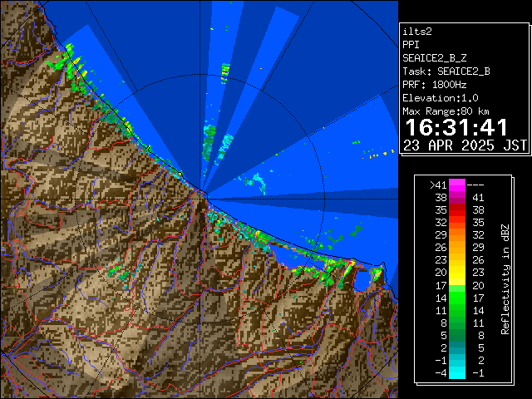Pick the cyan -4 to -1 dBZ color

point(457,373)
